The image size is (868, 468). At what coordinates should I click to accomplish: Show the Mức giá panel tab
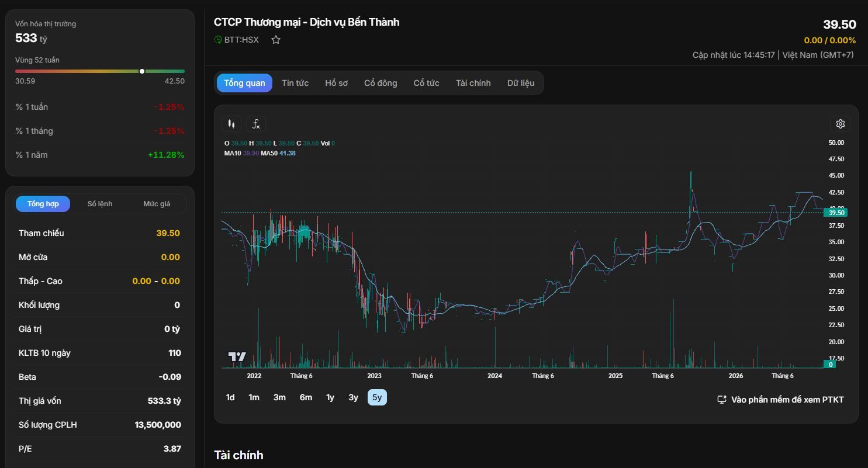point(157,204)
